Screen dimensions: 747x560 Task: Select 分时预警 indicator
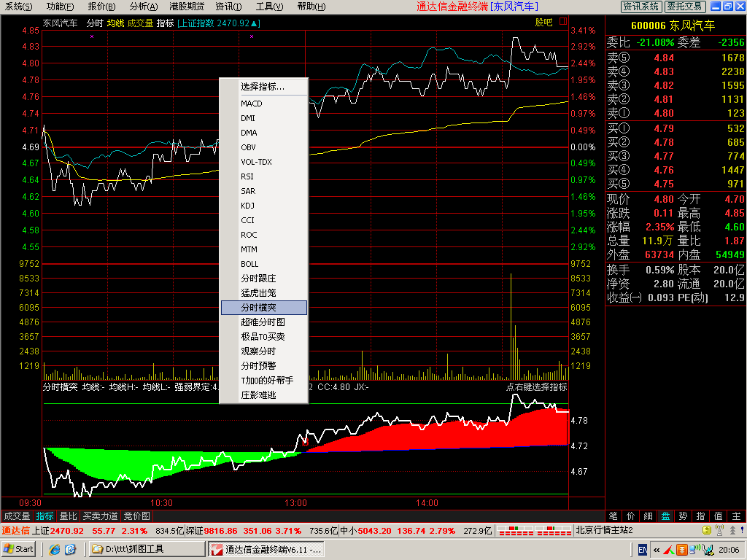pyautogui.click(x=263, y=366)
